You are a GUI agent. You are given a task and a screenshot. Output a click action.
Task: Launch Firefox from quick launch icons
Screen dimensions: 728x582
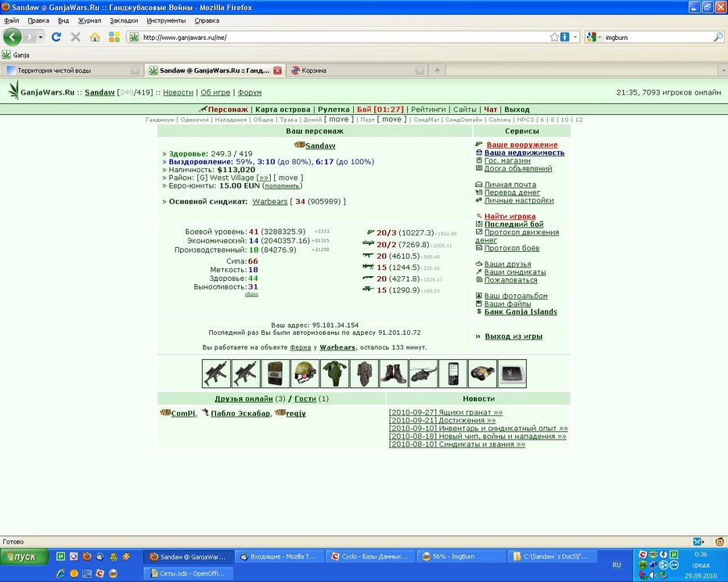click(87, 556)
